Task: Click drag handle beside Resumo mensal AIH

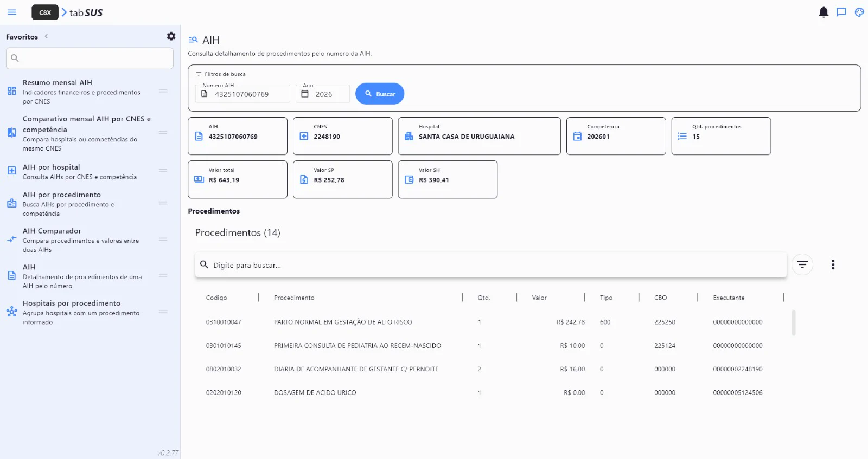Action: [x=163, y=91]
